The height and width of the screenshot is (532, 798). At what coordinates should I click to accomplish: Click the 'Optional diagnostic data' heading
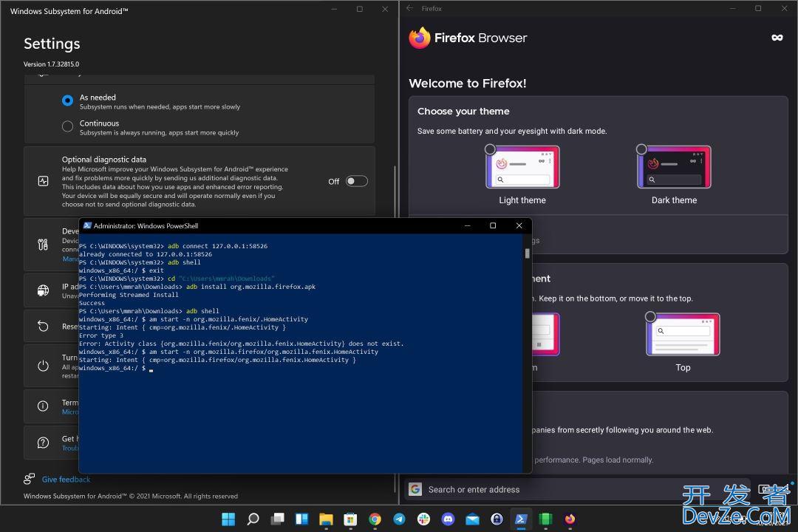104,160
